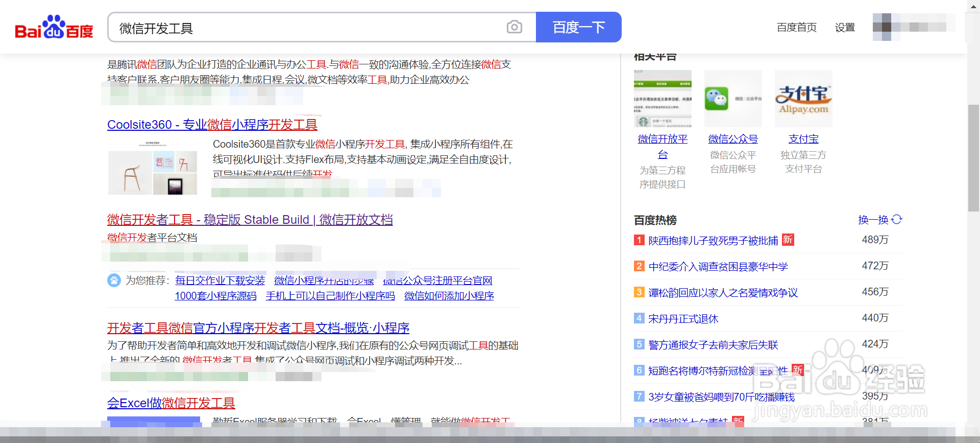Viewport: 980px width, 443px height.
Task: Click hot count 489万
Action: click(875, 240)
